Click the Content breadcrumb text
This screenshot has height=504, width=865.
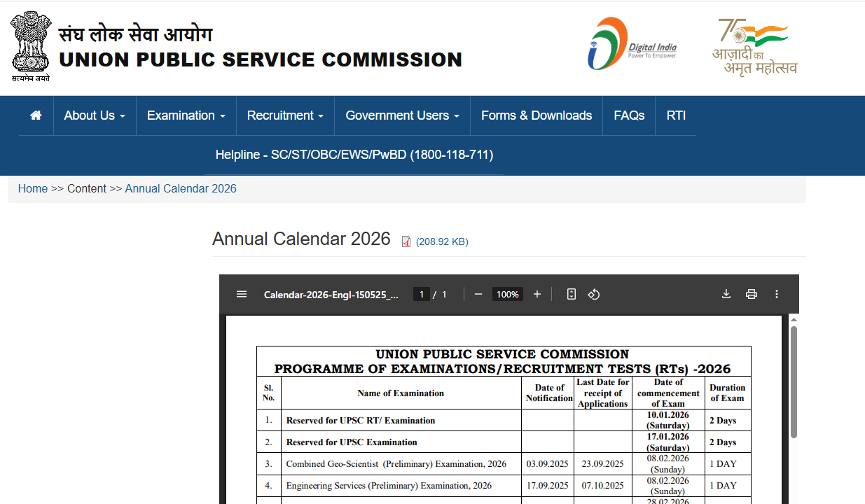pos(87,188)
